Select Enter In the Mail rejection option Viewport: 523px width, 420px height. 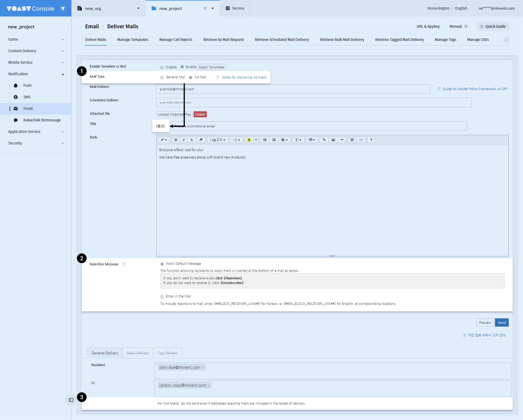(162, 296)
